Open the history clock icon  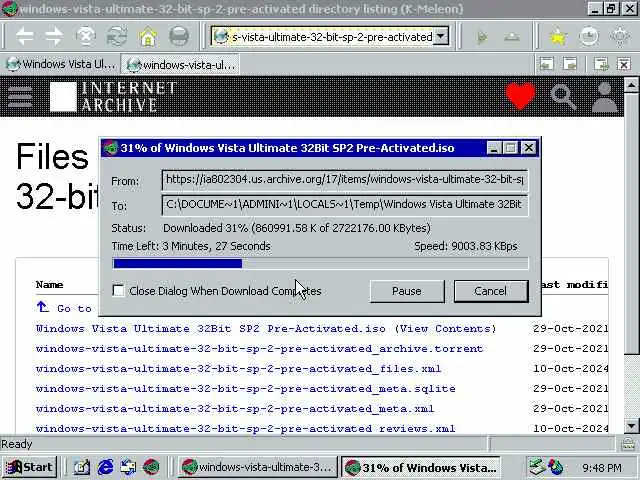(x=589, y=37)
